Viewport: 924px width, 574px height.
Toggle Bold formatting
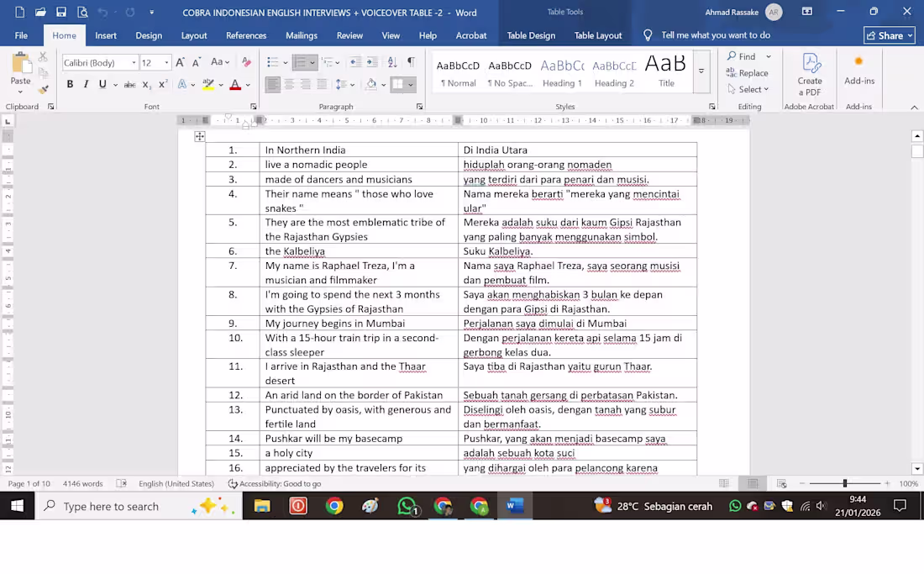click(70, 84)
